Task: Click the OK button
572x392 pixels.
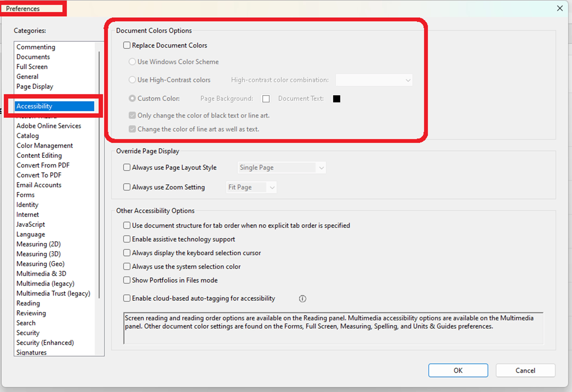Action: point(458,370)
